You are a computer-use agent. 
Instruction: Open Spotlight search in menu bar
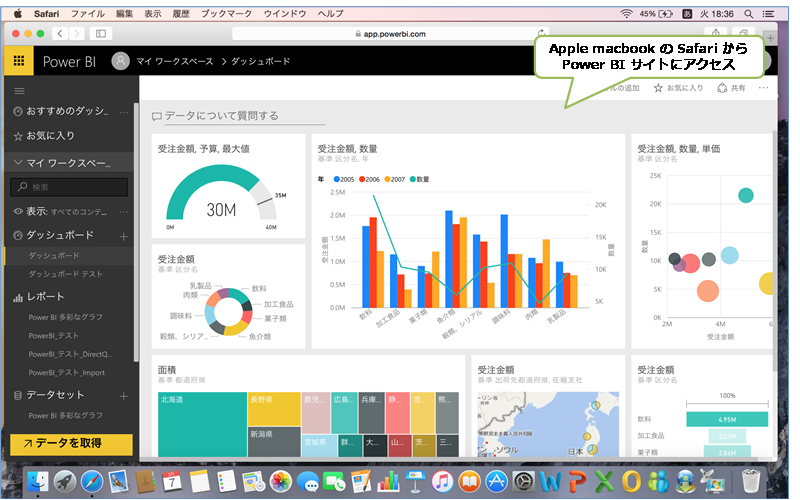click(748, 14)
